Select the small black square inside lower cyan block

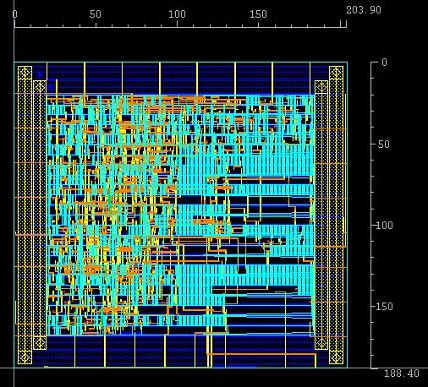pos(242,269)
